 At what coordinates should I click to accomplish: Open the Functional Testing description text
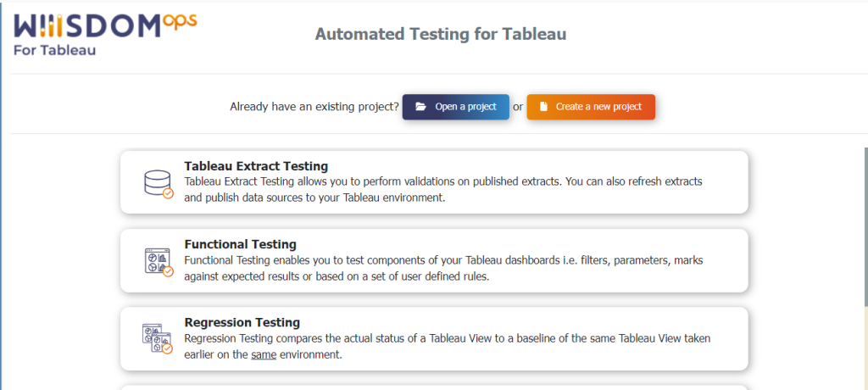pyautogui.click(x=442, y=268)
